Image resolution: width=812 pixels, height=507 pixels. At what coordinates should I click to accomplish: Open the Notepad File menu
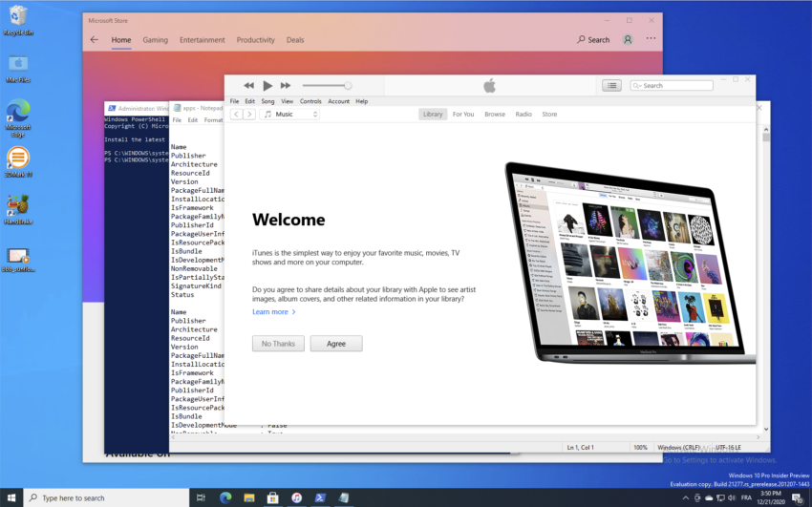click(x=177, y=120)
